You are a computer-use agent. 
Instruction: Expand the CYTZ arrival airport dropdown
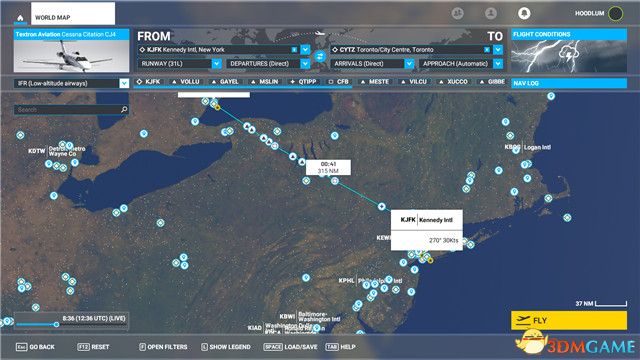click(498, 49)
